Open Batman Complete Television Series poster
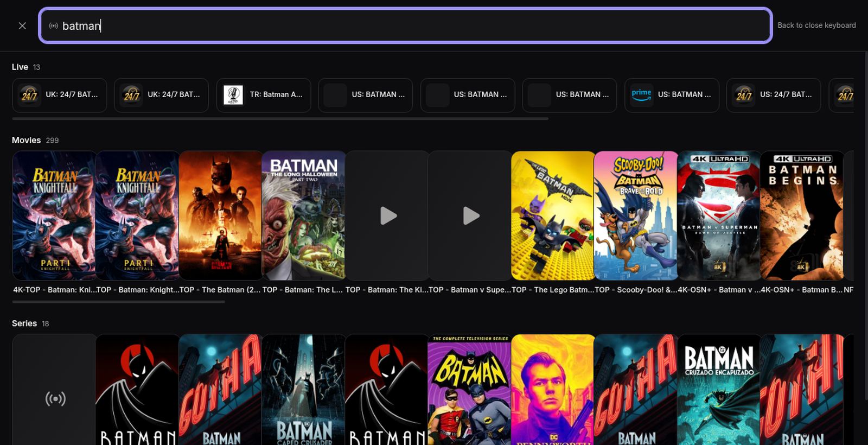Viewport: 868px width, 445px height. coord(470,390)
